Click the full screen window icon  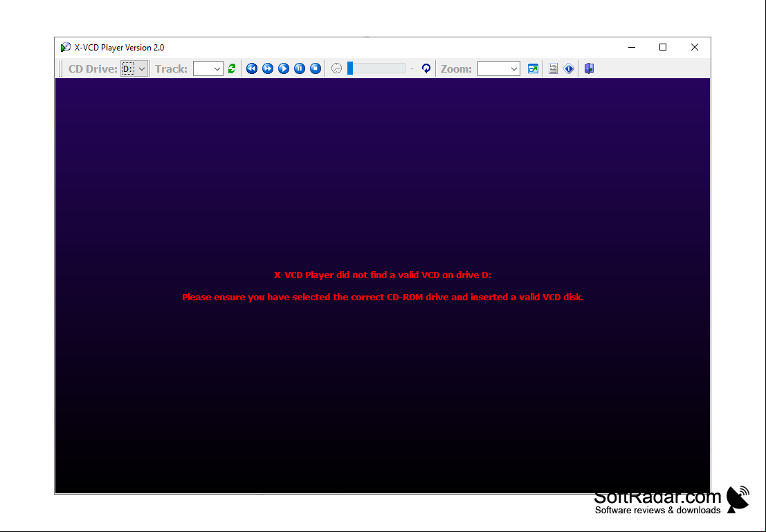click(533, 69)
